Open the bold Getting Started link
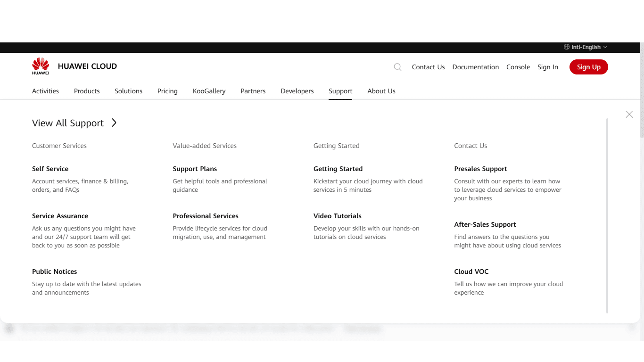 pyautogui.click(x=338, y=169)
